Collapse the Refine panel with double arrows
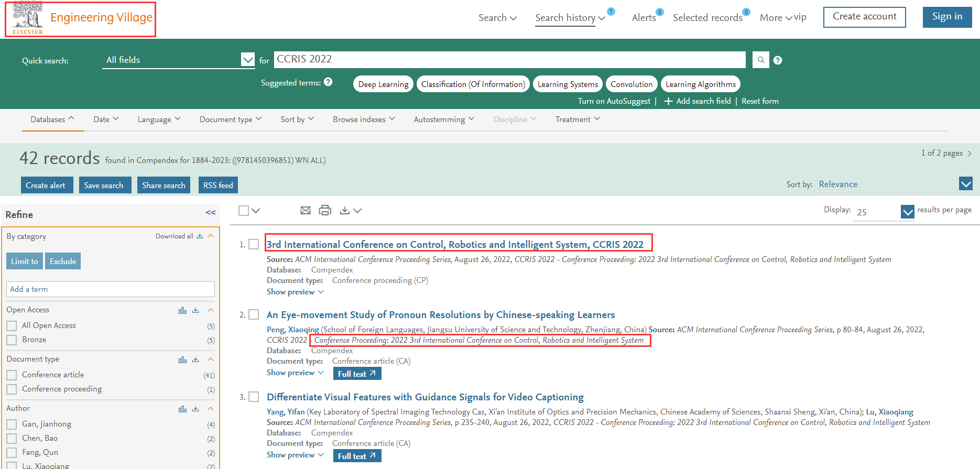Screen dimensions: 980x469 point(211,213)
